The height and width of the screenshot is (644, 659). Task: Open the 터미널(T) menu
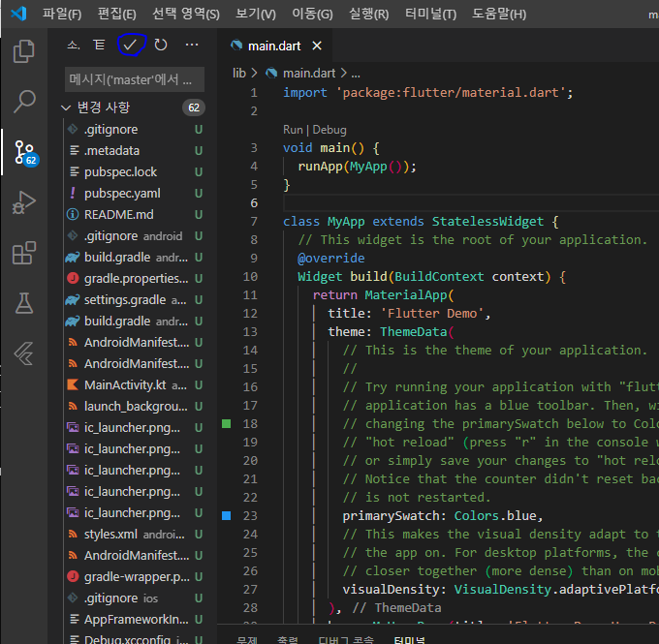(x=430, y=15)
